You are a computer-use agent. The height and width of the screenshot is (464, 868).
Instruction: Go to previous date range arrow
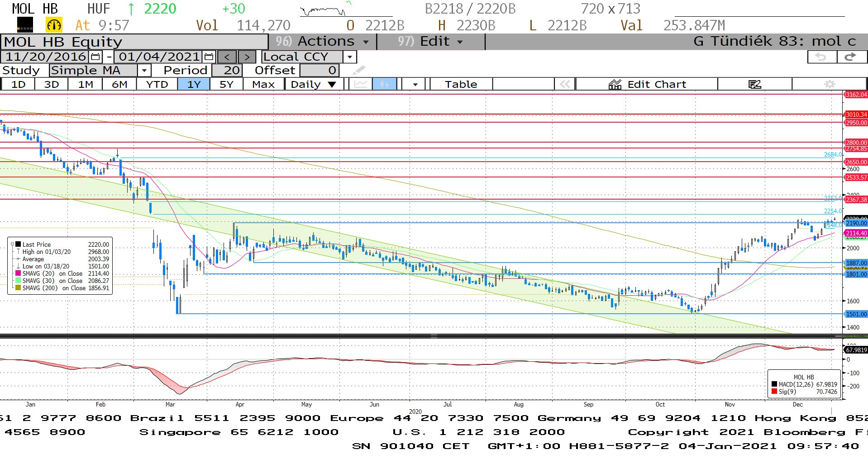[x=227, y=57]
